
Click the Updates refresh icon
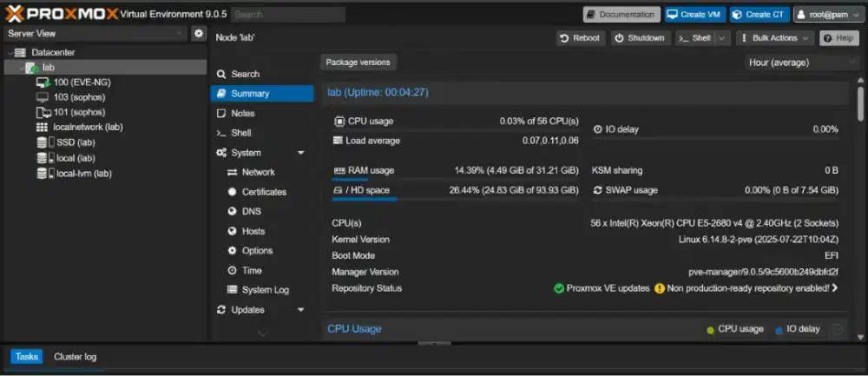click(221, 310)
